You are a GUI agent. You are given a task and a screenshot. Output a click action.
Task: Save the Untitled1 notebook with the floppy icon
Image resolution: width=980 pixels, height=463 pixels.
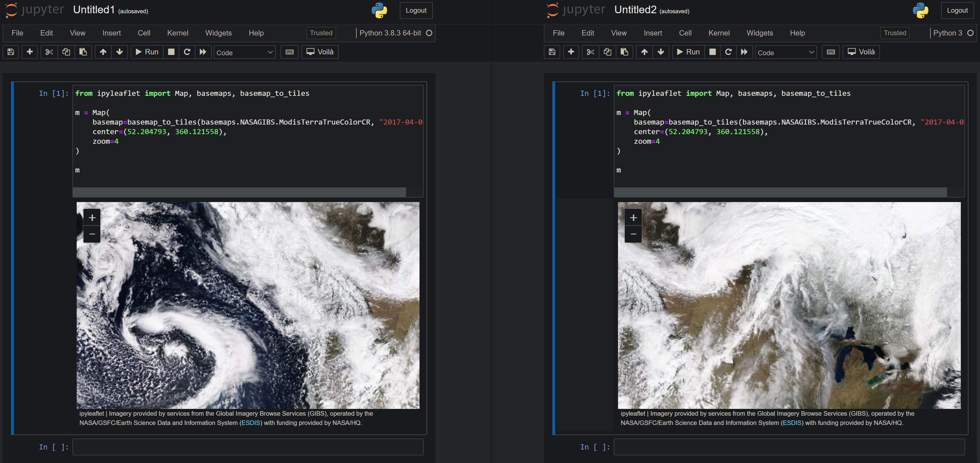(11, 52)
